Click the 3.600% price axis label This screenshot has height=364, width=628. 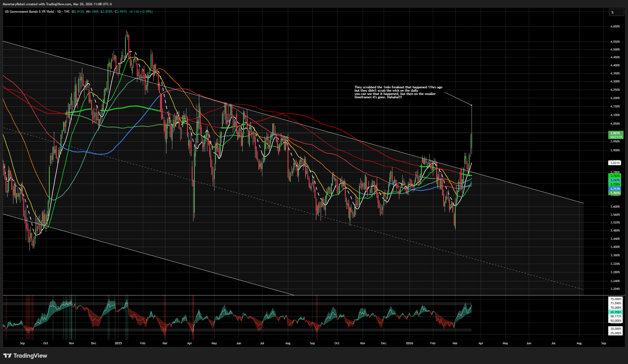[x=615, y=207]
